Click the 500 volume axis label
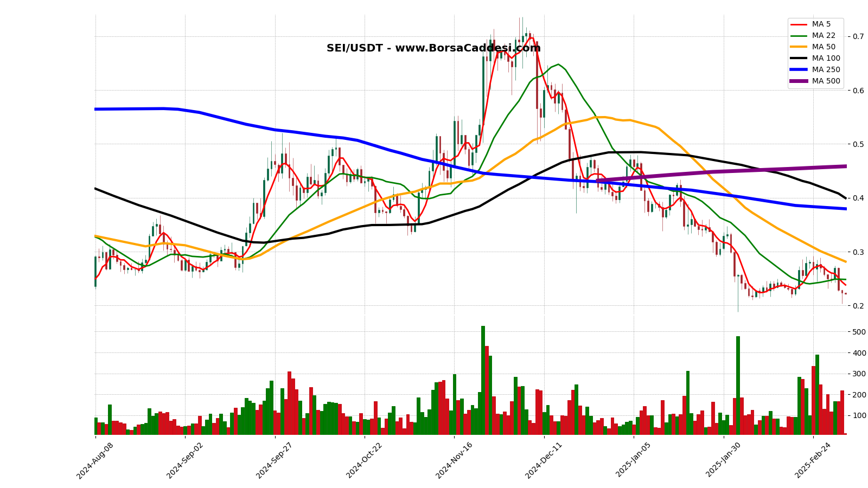 [x=860, y=332]
